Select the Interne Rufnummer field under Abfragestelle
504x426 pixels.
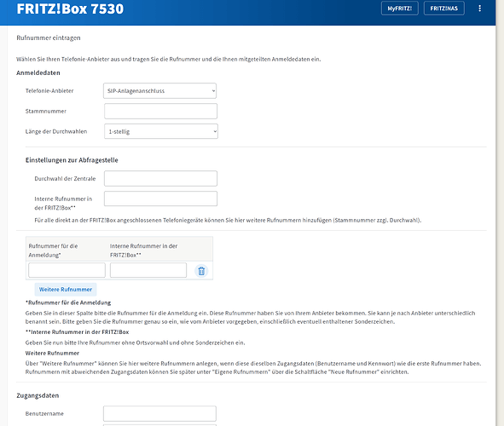click(160, 199)
